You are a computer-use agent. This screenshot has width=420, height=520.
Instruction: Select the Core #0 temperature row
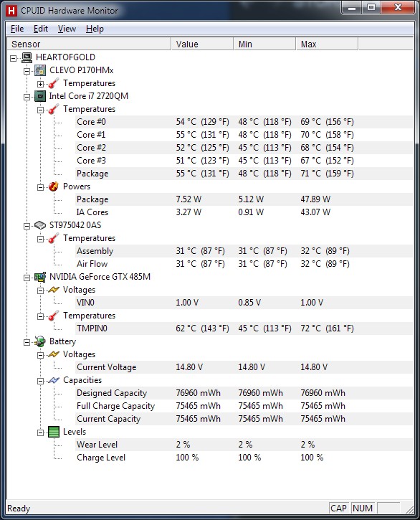point(244,122)
